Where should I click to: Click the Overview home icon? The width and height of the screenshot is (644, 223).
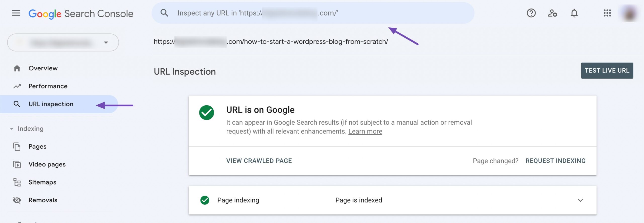point(17,68)
